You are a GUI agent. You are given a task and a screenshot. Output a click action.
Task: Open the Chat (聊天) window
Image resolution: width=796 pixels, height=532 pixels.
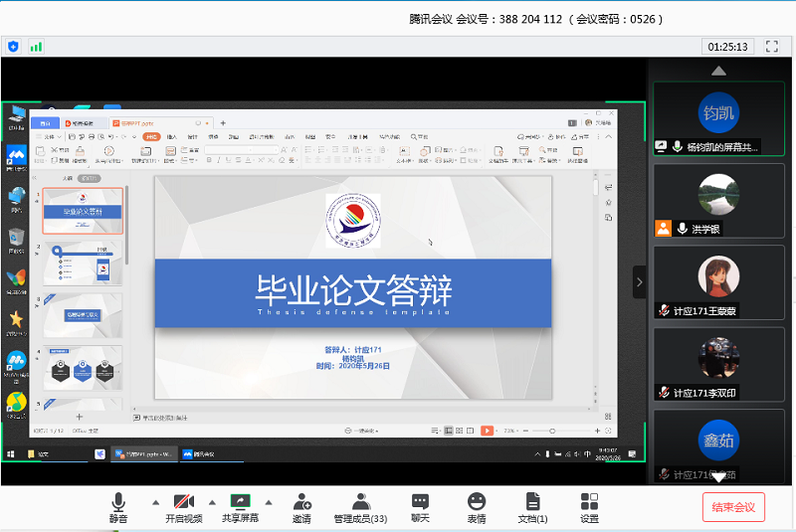point(420,507)
